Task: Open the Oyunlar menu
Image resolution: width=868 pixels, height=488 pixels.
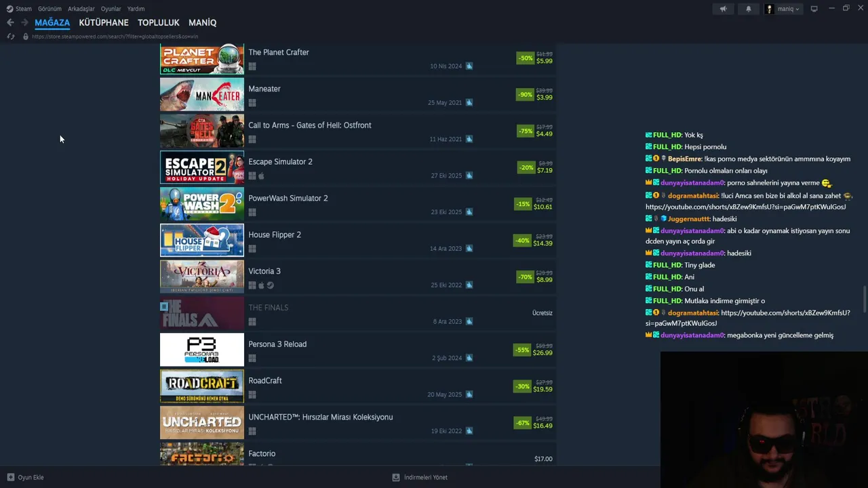Action: tap(111, 9)
